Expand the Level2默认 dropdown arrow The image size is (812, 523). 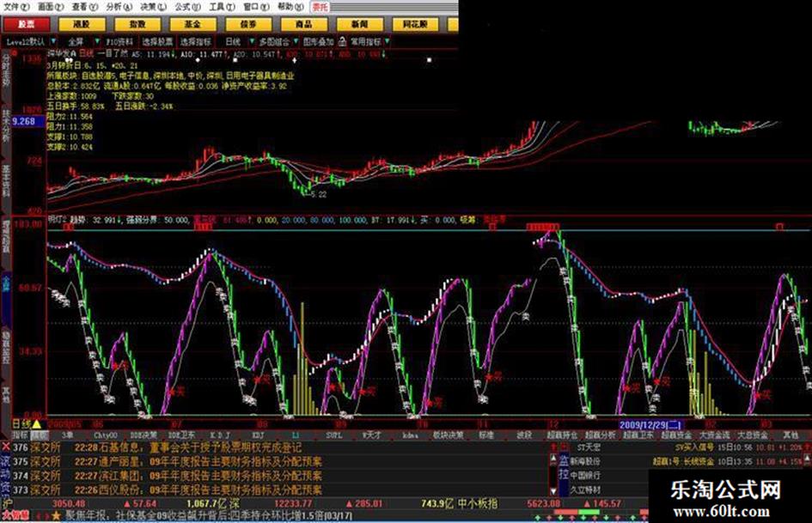(x=54, y=41)
